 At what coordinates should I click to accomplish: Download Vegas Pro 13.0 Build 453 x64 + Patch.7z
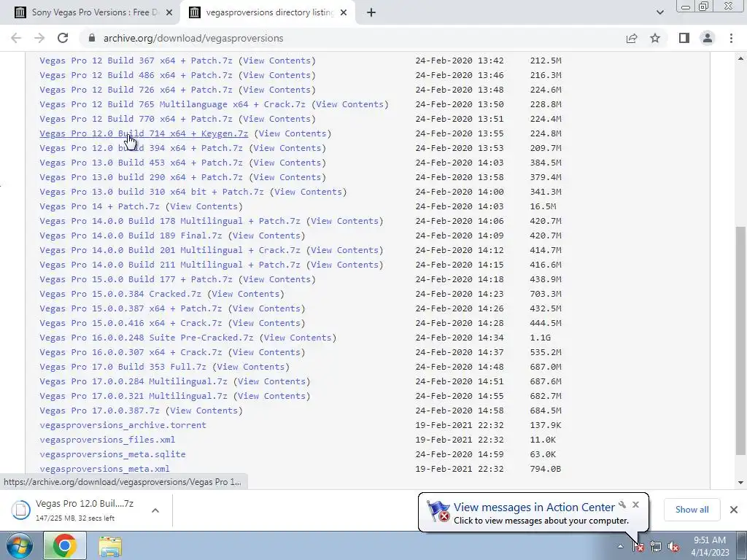[x=141, y=163]
